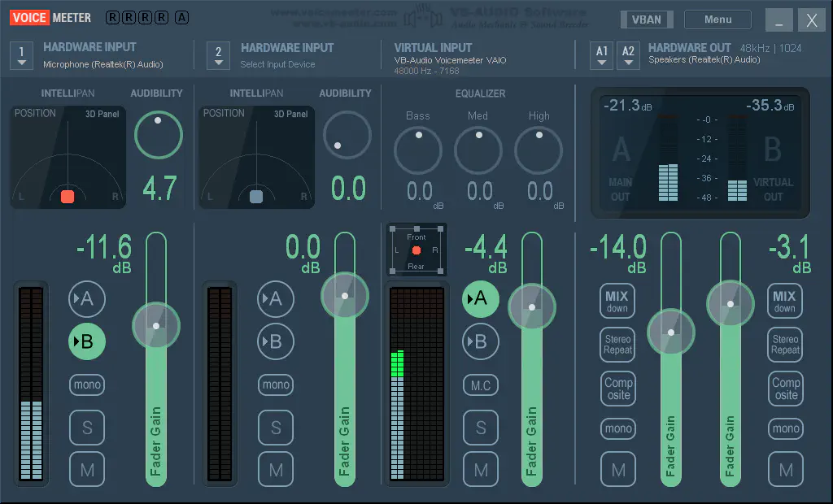The height and width of the screenshot is (504, 833).
Task: Click the High equalizer knob
Action: tap(539, 150)
